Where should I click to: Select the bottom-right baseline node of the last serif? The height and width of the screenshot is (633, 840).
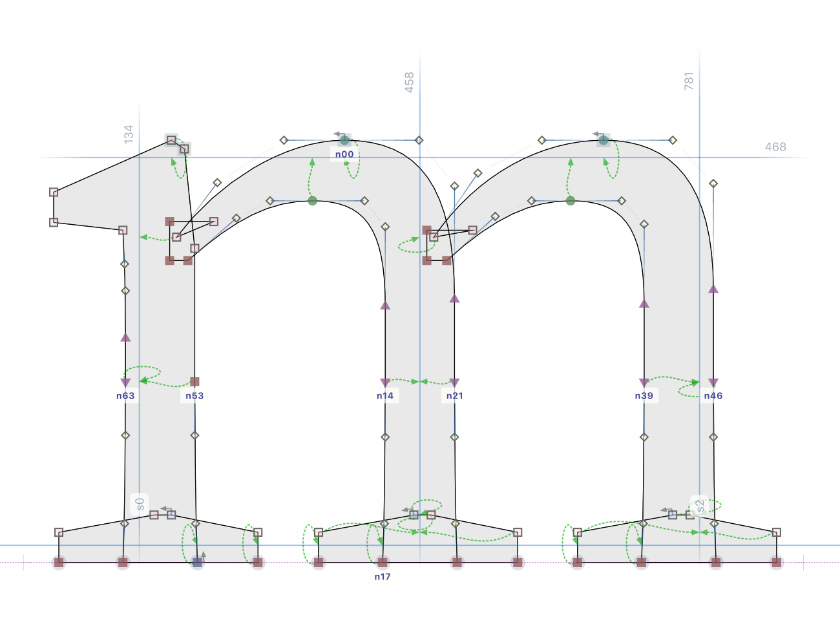(x=777, y=563)
